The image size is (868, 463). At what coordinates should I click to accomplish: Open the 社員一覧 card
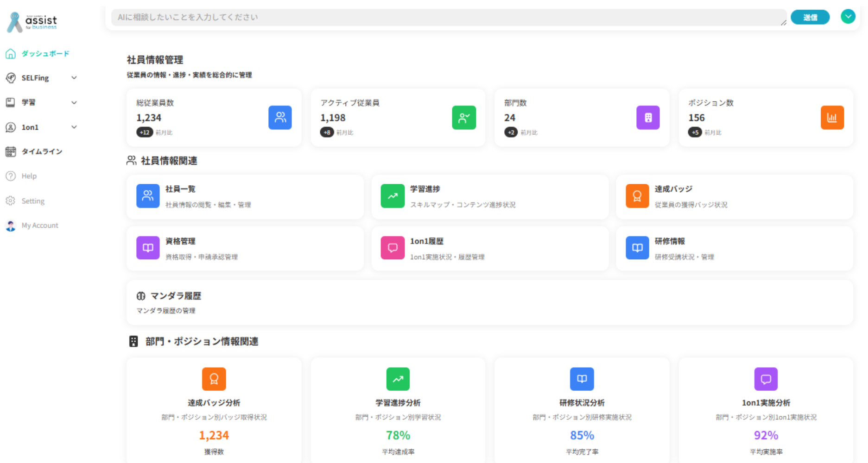click(245, 197)
